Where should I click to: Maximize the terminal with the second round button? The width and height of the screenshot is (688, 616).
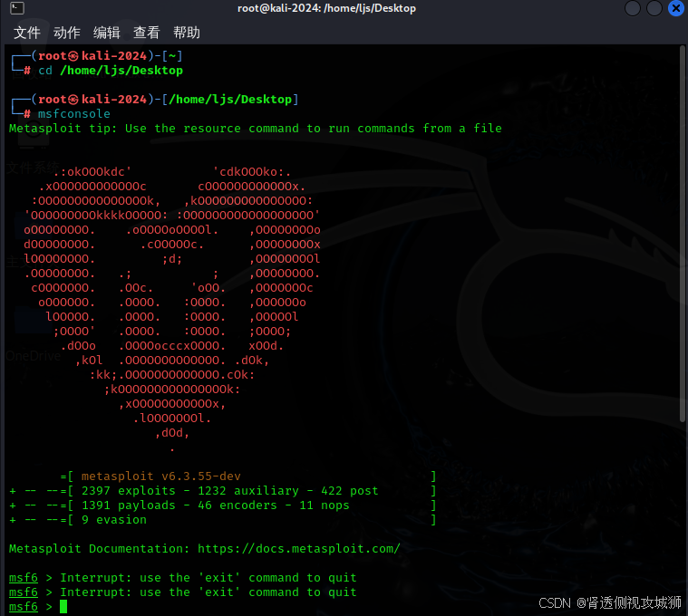coord(654,8)
